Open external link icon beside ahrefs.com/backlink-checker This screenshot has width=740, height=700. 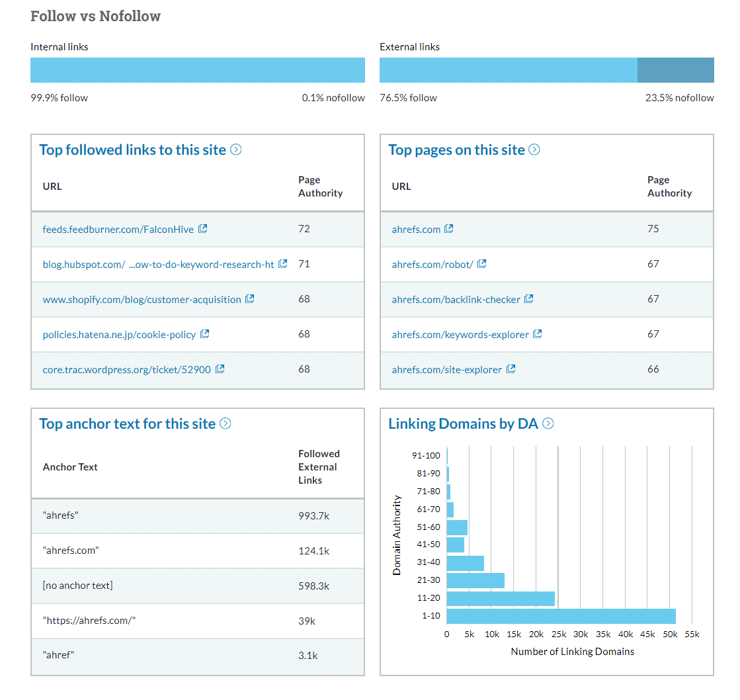click(x=529, y=299)
